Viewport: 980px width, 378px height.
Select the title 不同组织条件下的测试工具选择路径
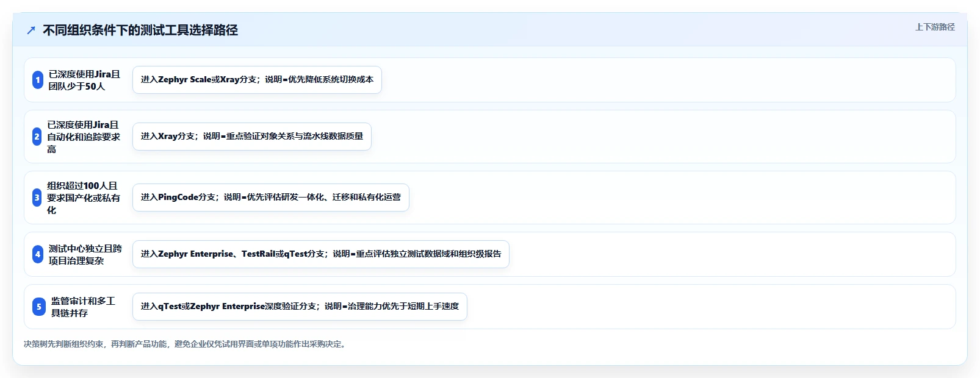click(140, 30)
